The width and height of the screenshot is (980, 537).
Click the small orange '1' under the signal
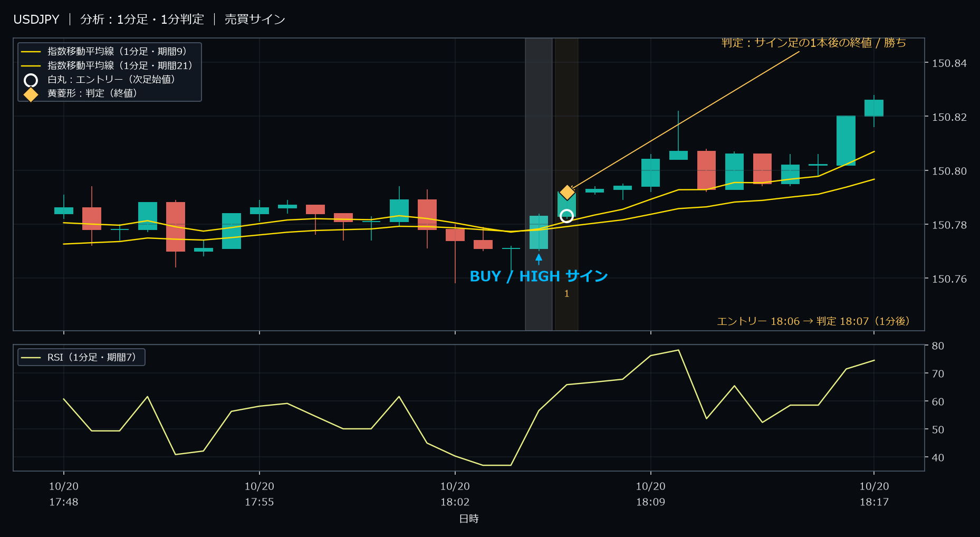[567, 294]
